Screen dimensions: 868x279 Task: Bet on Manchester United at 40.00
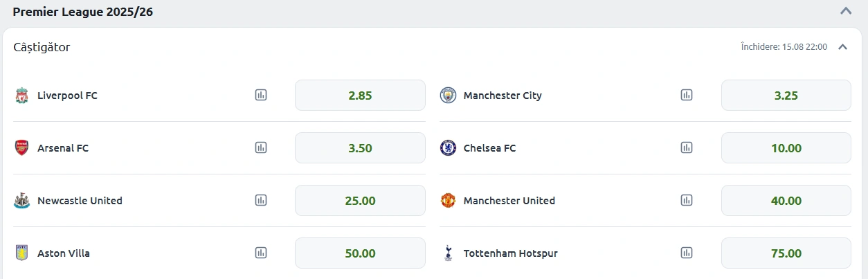pos(786,201)
